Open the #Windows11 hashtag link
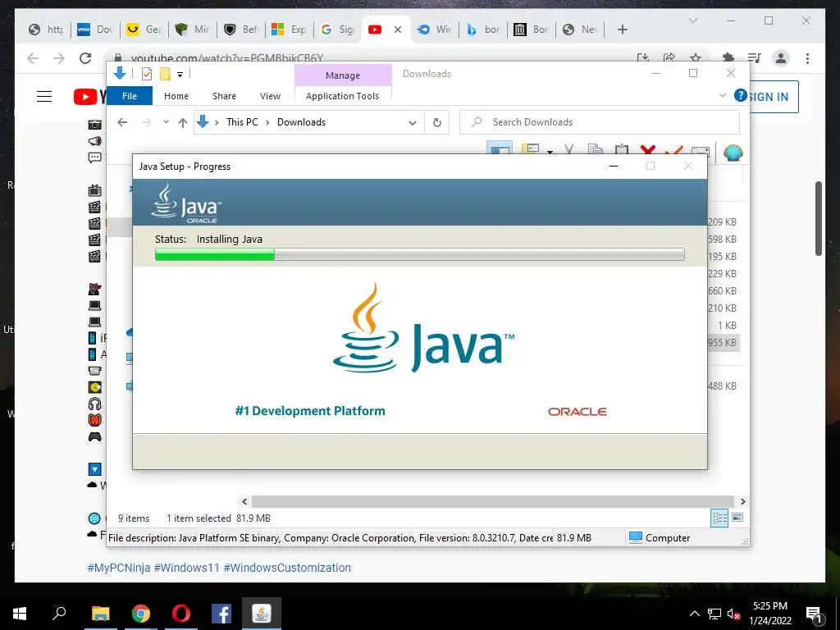The width and height of the screenshot is (840, 630). coord(186,568)
